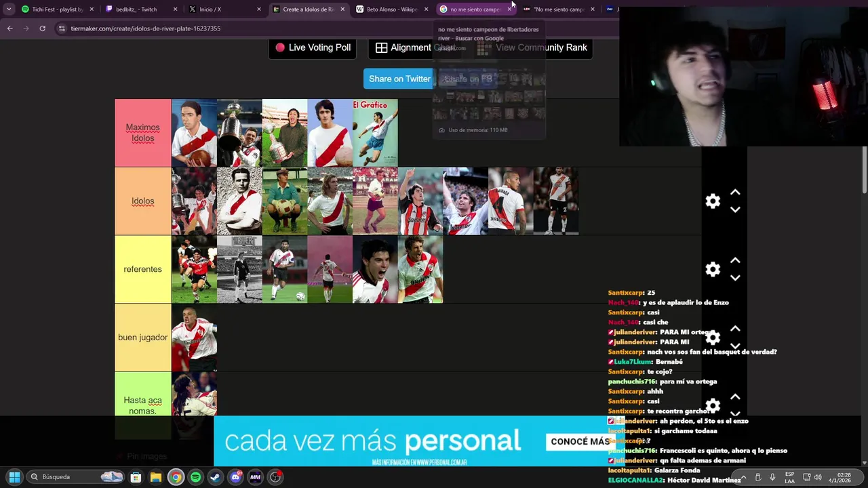Open settings gear for Idolos tier
Image resolution: width=868 pixels, height=488 pixels.
(x=713, y=201)
